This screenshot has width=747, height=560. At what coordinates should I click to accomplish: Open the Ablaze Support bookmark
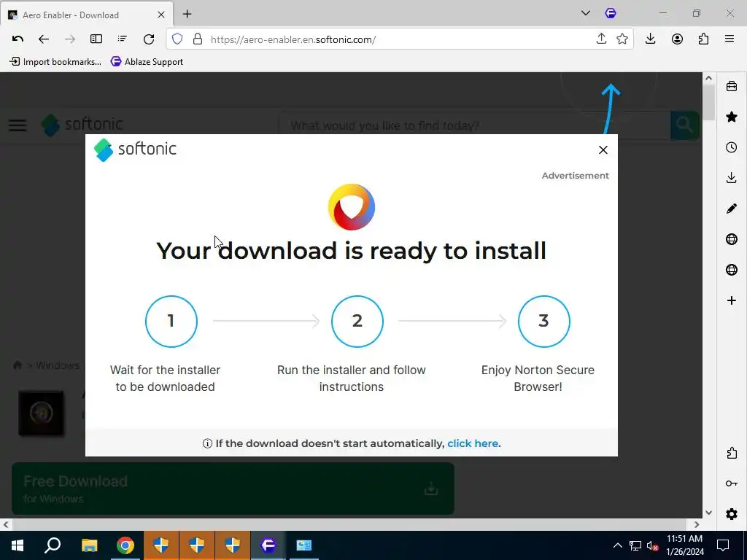click(147, 61)
